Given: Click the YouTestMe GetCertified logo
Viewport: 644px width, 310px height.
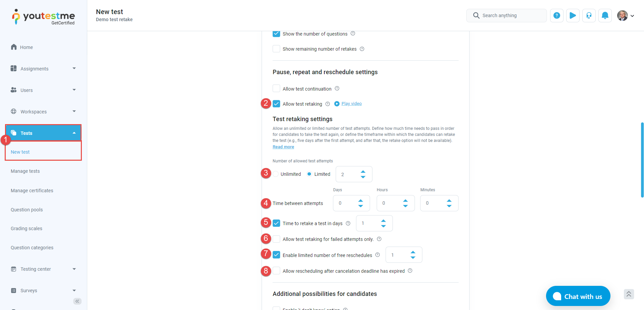Looking at the screenshot, I should (43, 16).
